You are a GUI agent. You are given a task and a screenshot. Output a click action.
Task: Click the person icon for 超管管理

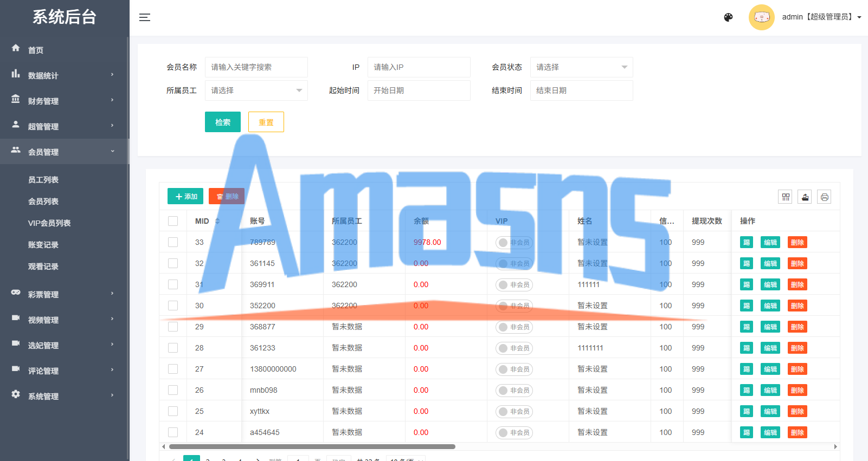pos(16,125)
